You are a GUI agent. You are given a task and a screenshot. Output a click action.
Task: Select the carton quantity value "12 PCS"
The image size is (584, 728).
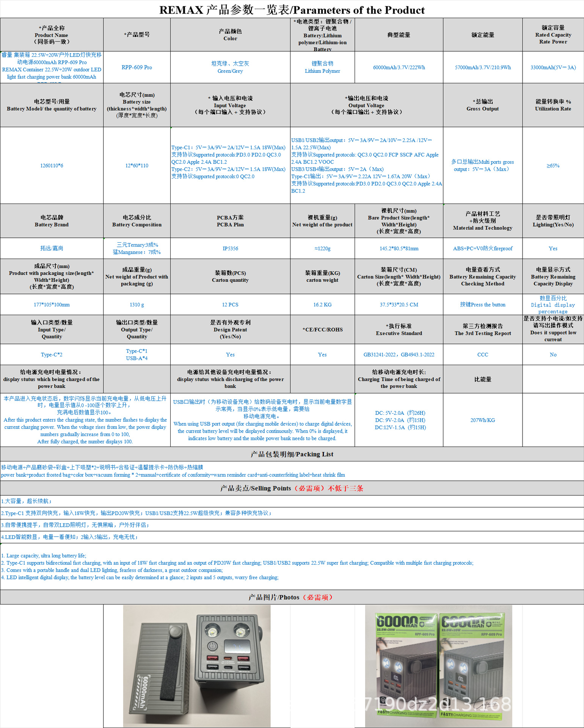(230, 304)
